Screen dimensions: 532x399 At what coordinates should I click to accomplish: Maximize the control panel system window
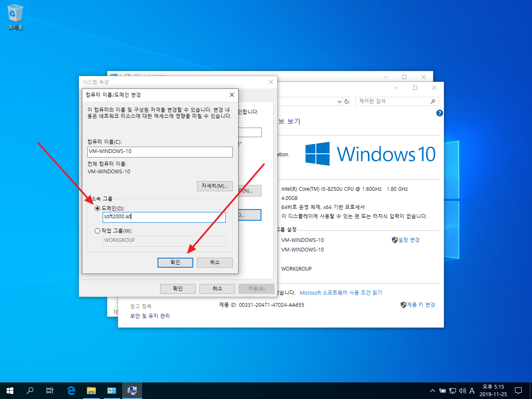(x=415, y=88)
